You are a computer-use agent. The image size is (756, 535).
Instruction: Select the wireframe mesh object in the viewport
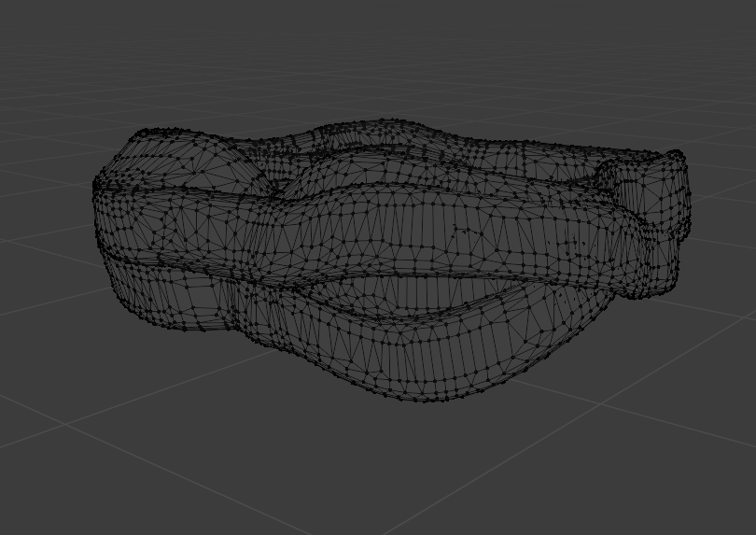[391, 260]
